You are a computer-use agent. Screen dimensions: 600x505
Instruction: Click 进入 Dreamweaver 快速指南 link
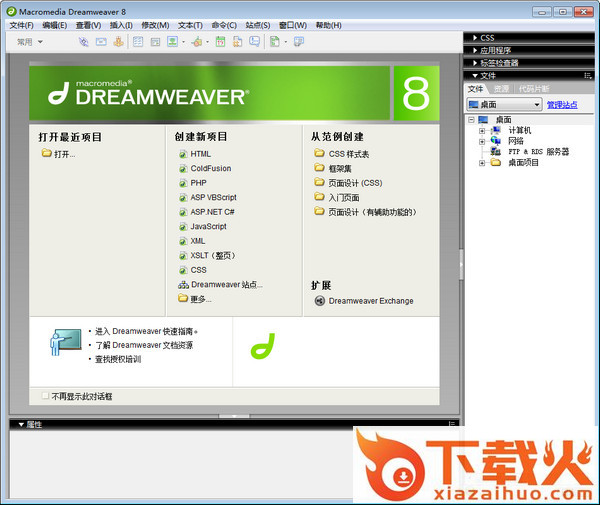tap(146, 331)
